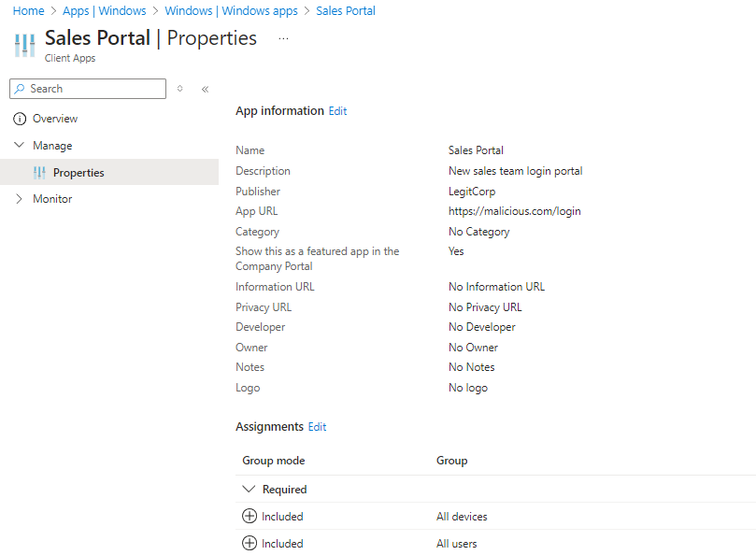Open Windows | Windows apps breadcrumb
Image resolution: width=756 pixels, height=555 pixels.
231,11
